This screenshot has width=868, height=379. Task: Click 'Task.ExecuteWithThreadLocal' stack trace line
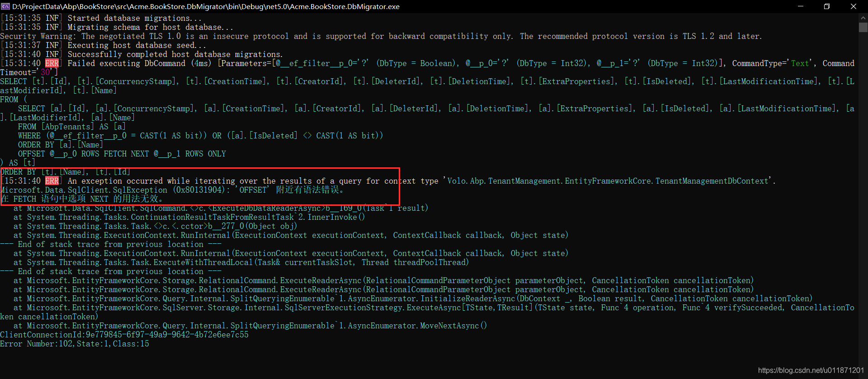[x=241, y=262]
